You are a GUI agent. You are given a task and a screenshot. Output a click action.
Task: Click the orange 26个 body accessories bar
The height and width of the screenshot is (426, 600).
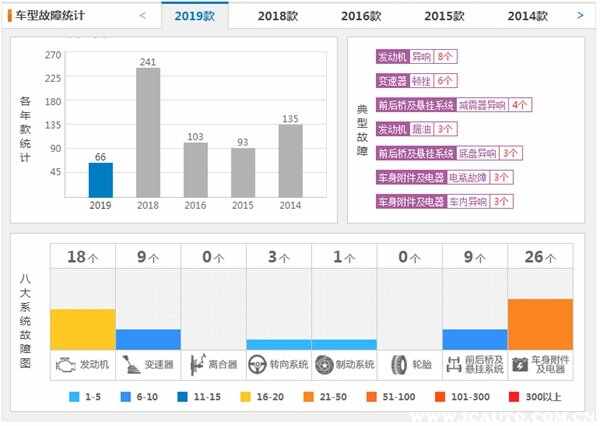coord(540,324)
